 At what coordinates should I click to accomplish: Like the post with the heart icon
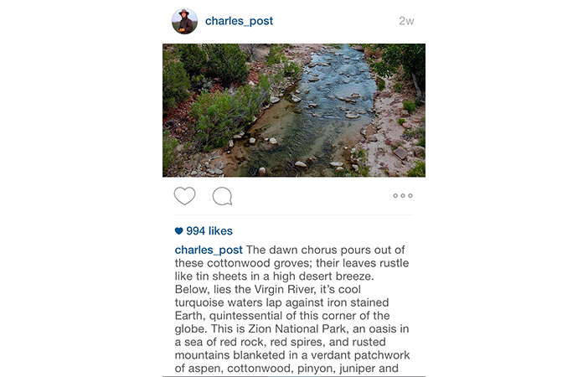tap(184, 196)
